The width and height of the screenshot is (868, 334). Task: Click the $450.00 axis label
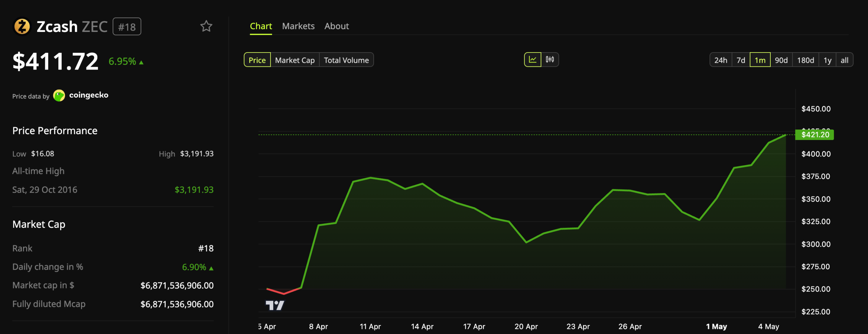(816, 109)
